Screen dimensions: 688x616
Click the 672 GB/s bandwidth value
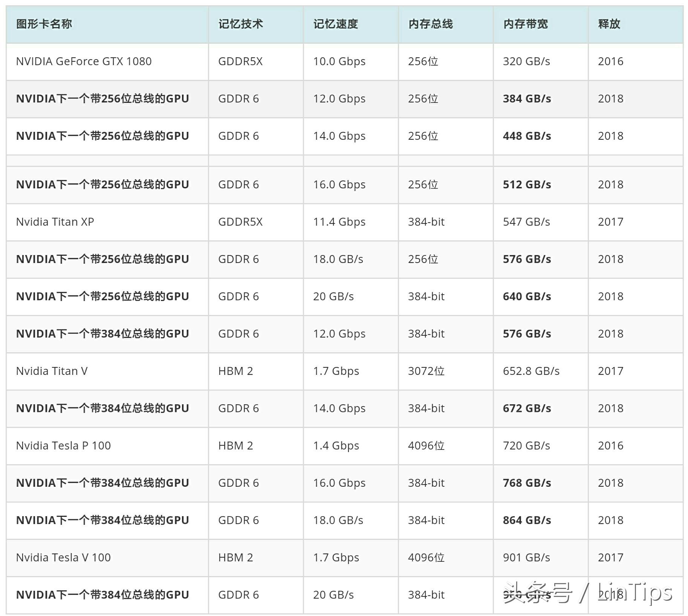pyautogui.click(x=527, y=408)
